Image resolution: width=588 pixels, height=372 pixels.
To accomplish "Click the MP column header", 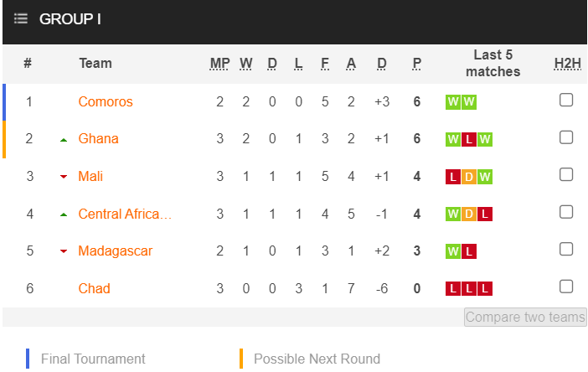I will point(219,64).
